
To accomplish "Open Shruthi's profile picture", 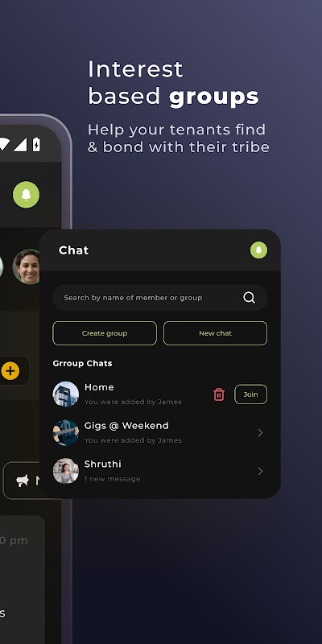I will [x=66, y=471].
